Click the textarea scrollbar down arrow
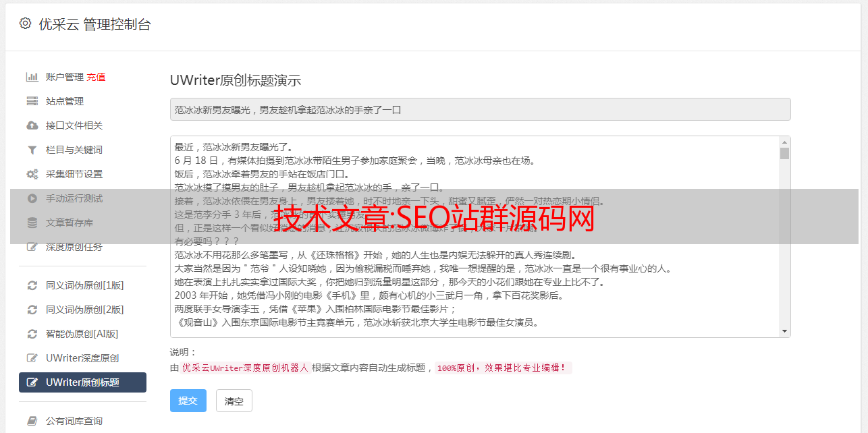 click(784, 331)
